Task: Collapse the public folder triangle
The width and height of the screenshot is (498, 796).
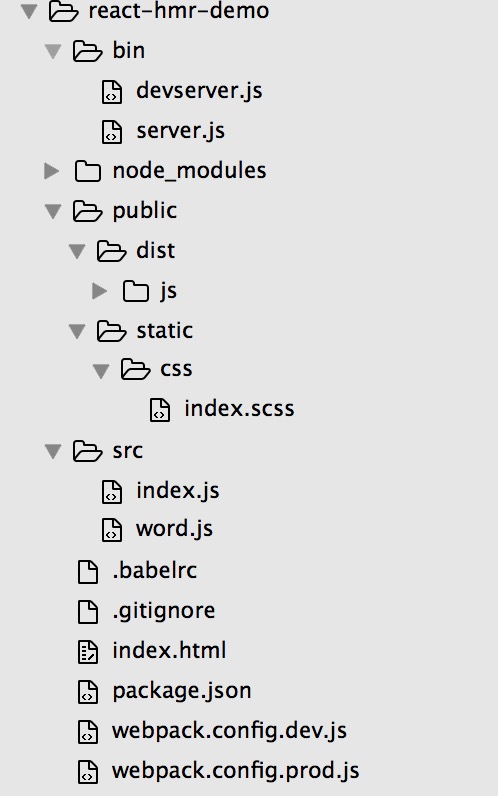Action: [x=53, y=212]
